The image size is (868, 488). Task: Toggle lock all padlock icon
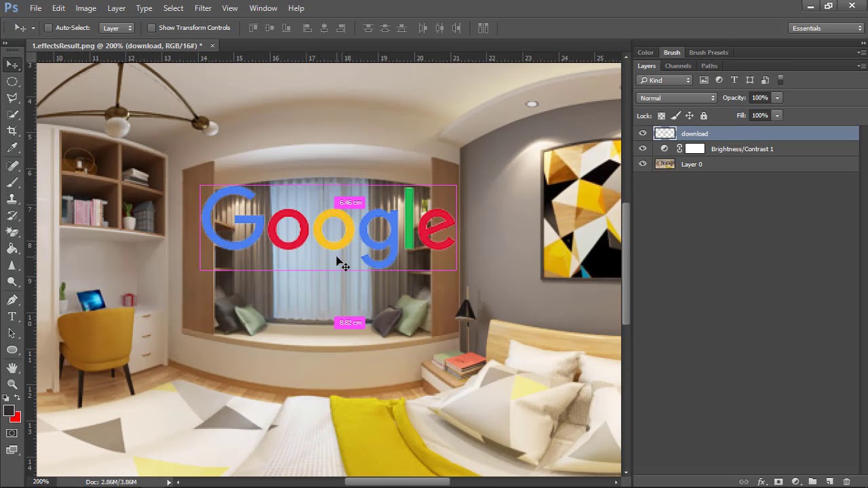pos(703,116)
